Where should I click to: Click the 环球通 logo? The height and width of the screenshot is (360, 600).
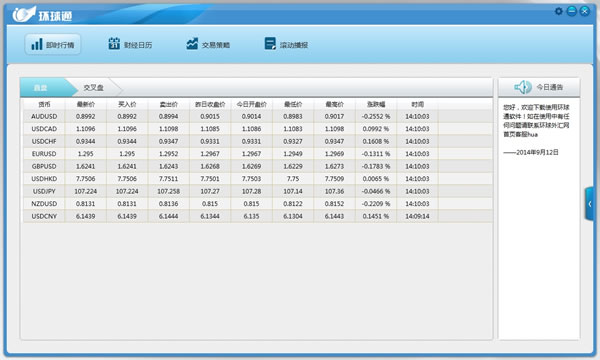coord(42,15)
